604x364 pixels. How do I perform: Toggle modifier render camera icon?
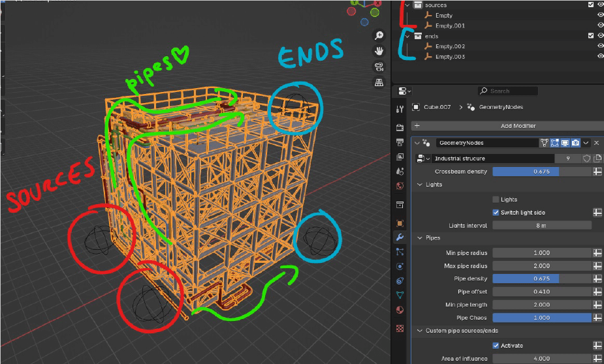(x=575, y=143)
